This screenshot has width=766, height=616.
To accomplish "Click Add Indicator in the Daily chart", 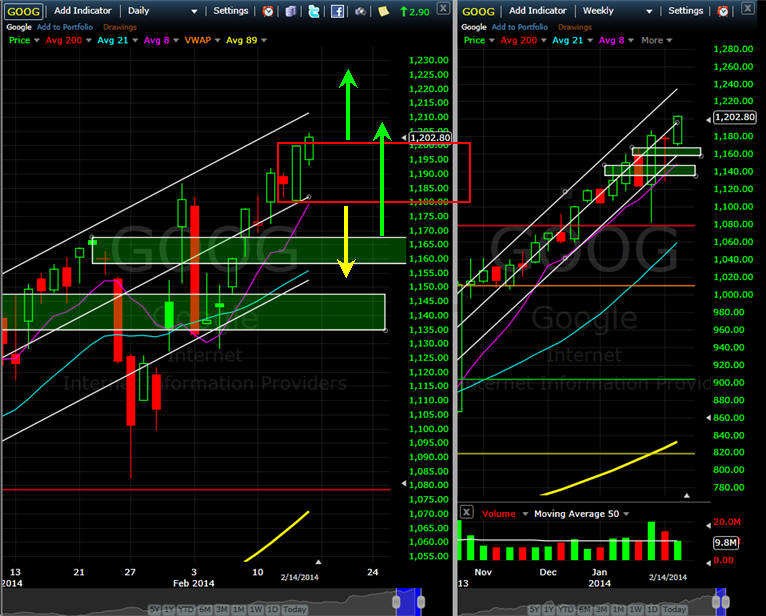I will (x=83, y=10).
